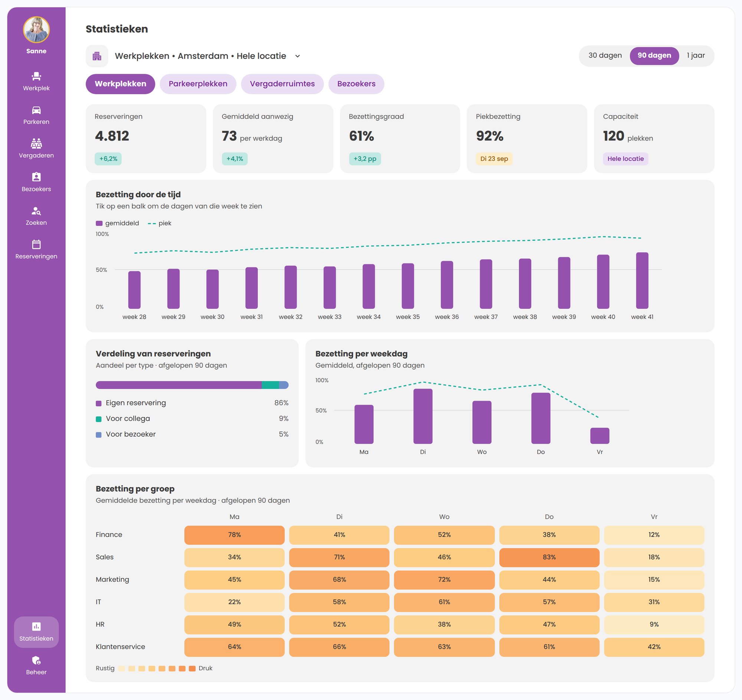Click gemiddeld legend purple swatch

[99, 224]
